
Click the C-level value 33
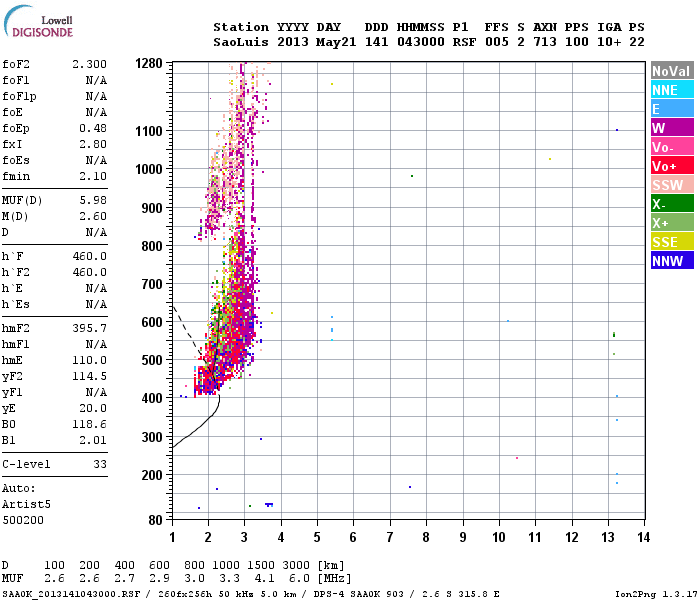[x=100, y=464]
